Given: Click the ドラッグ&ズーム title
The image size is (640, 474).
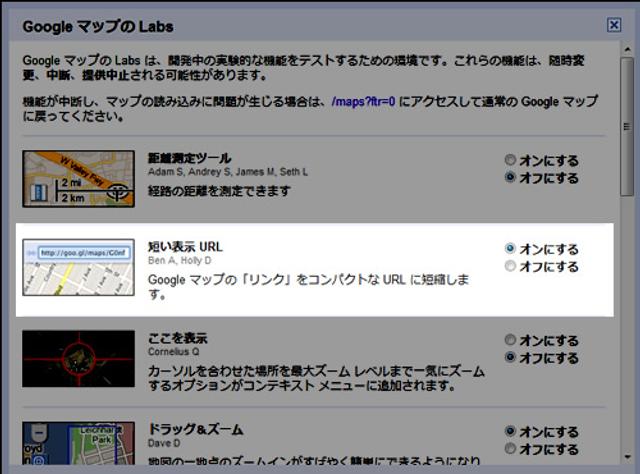Looking at the screenshot, I should point(196,429).
